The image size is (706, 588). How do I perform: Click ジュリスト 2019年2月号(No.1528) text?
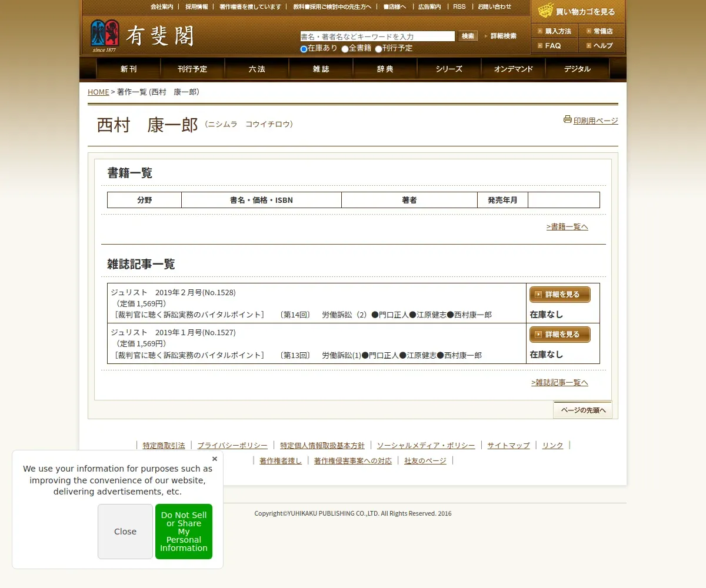(x=173, y=292)
